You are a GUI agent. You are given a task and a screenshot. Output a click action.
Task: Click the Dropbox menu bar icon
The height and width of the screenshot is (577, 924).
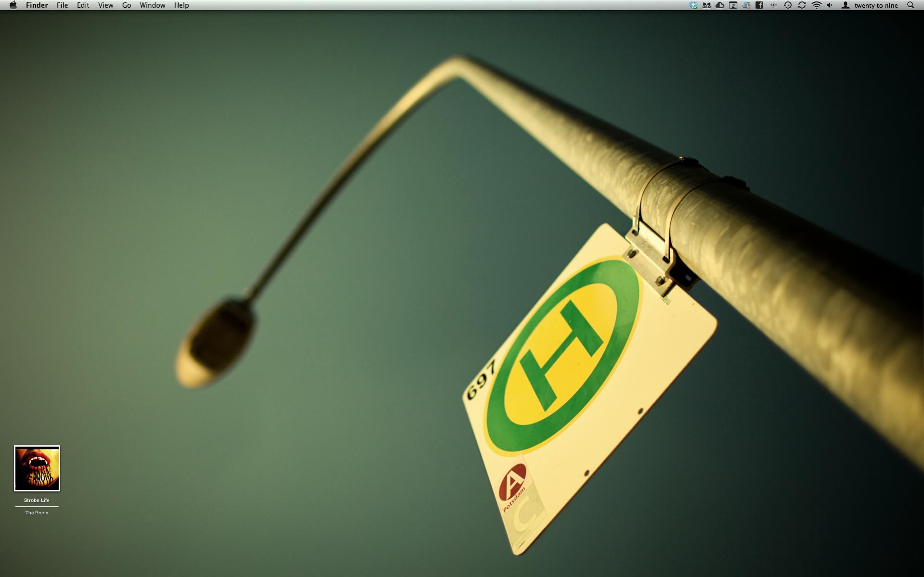pyautogui.click(x=693, y=5)
